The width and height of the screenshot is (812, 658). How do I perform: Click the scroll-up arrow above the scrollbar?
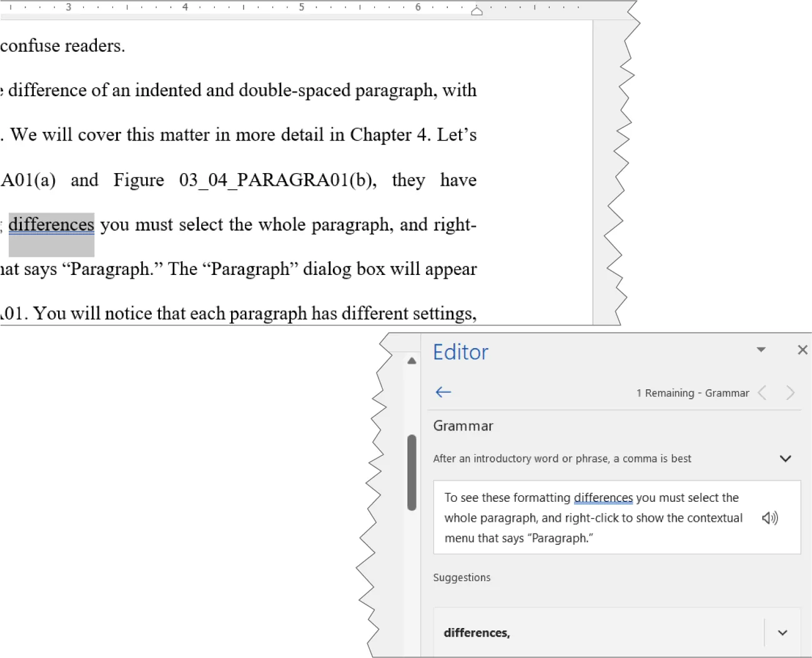pos(412,361)
